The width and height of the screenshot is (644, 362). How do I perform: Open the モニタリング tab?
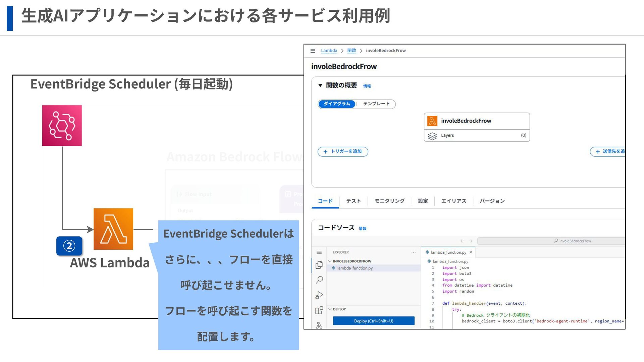pos(389,201)
